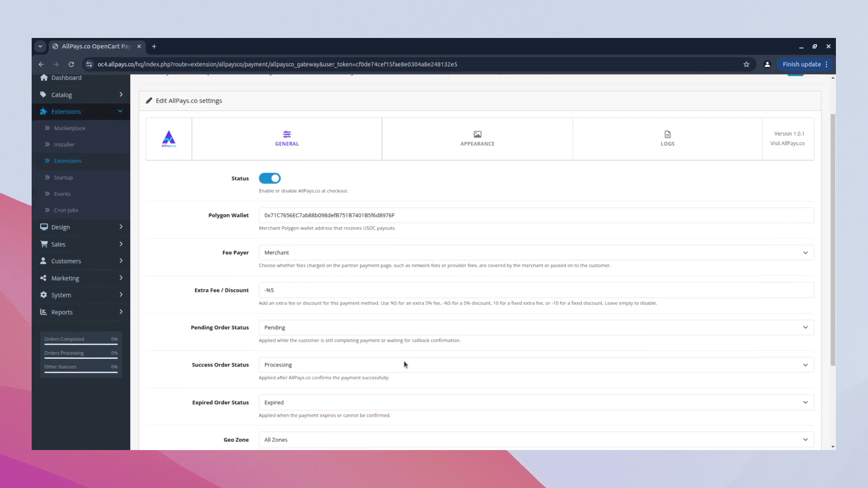
Task: Click the Orders Completed progress bar
Action: (81, 344)
